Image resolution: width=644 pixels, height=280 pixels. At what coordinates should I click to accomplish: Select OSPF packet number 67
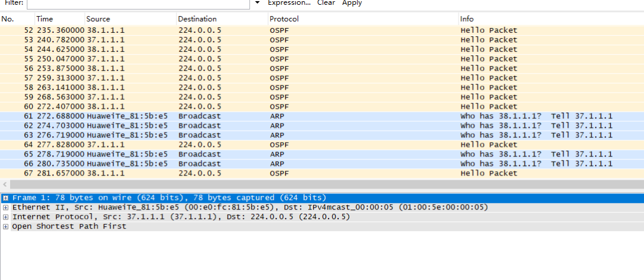pos(322,173)
